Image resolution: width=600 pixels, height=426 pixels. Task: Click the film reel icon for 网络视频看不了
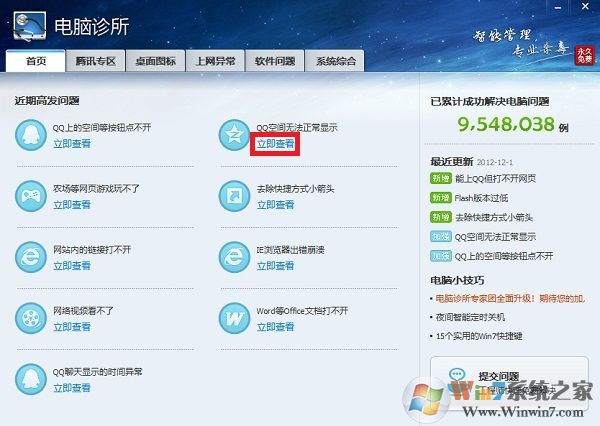(31, 318)
